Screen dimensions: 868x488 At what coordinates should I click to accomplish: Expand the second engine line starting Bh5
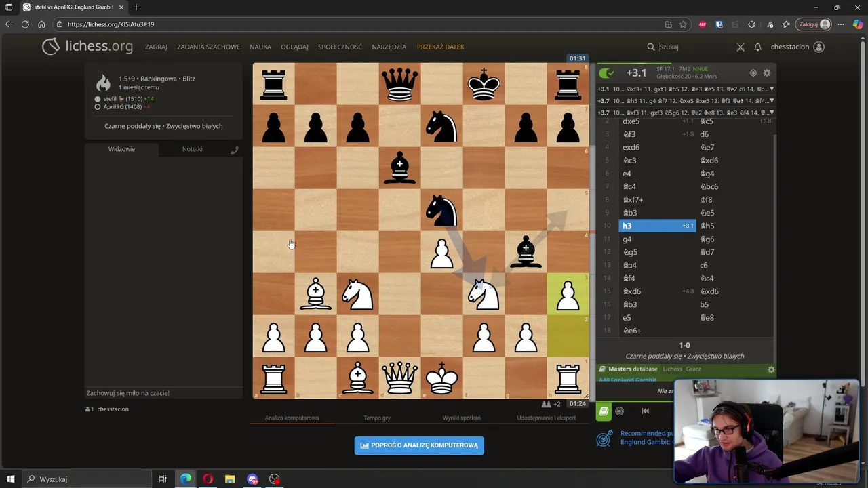pos(772,101)
